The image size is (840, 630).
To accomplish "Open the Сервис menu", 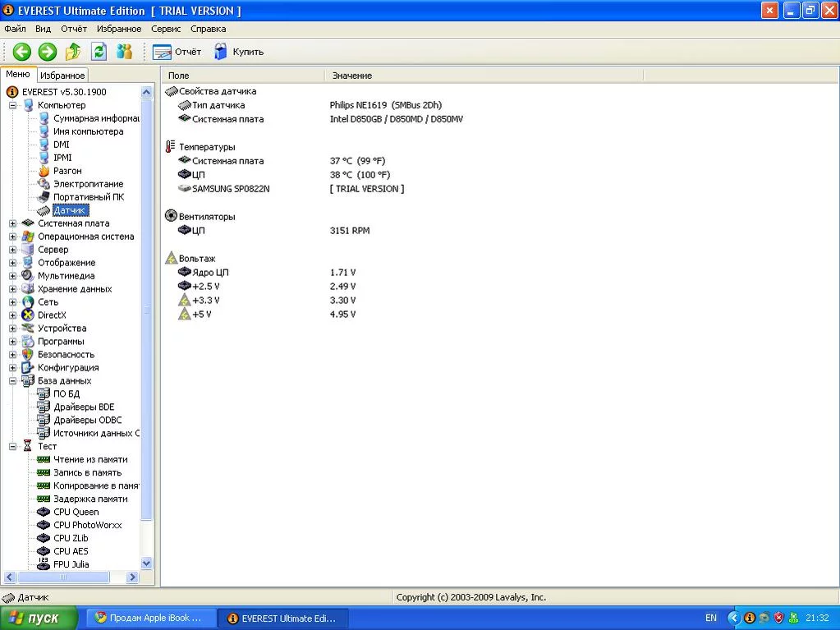I will [166, 29].
